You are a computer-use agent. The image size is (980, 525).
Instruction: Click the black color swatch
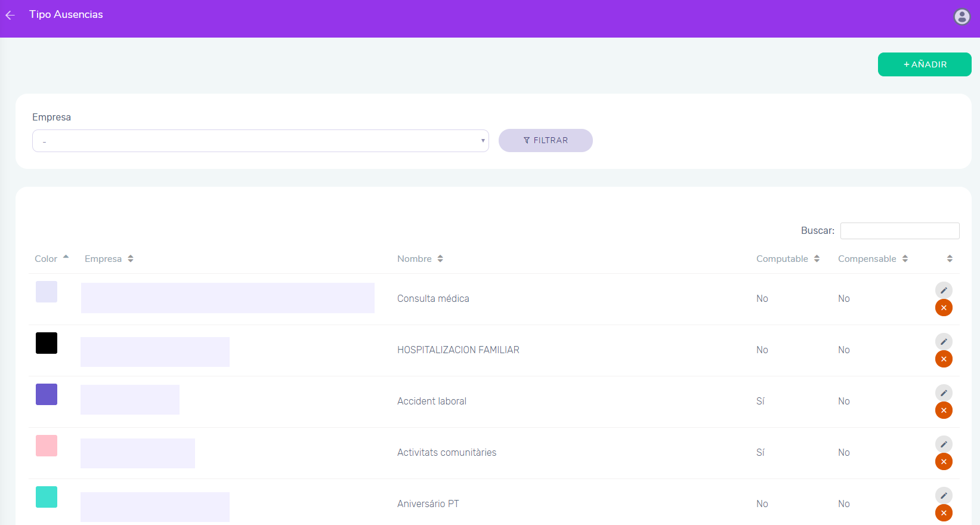pyautogui.click(x=47, y=343)
